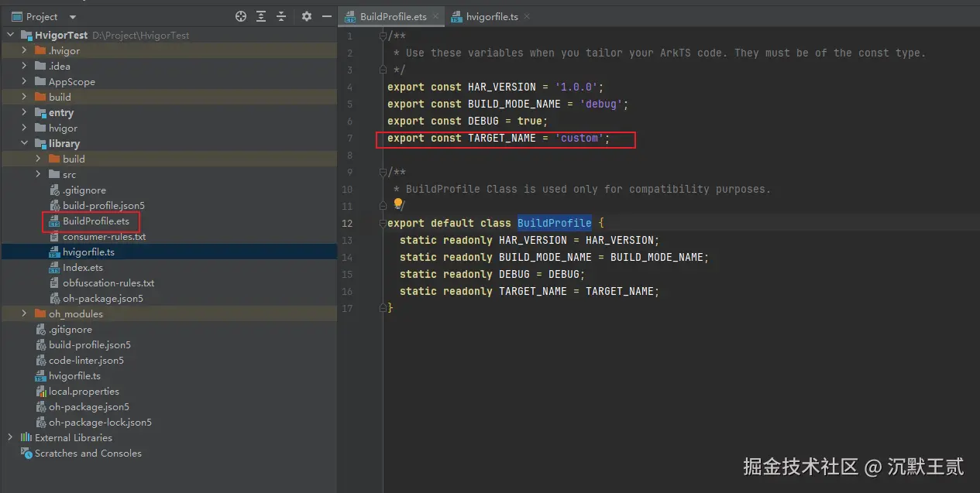Screen dimensions: 980x493
Task: Select root-level oh-package.json5 file
Action: [89, 407]
